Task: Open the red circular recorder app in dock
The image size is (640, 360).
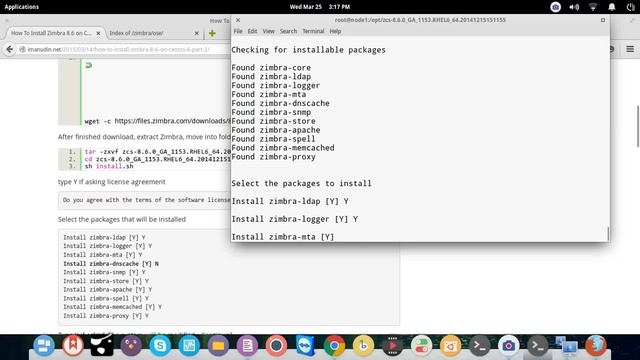Action: pos(276,346)
